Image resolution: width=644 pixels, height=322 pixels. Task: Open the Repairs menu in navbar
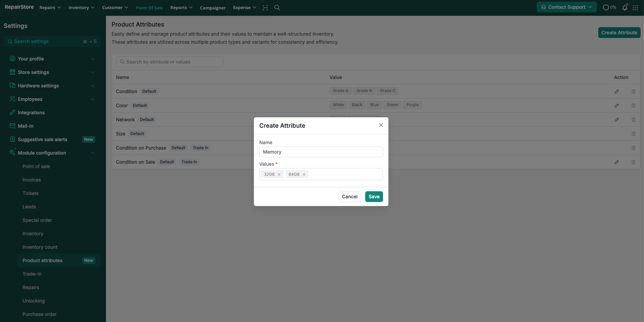tap(50, 8)
